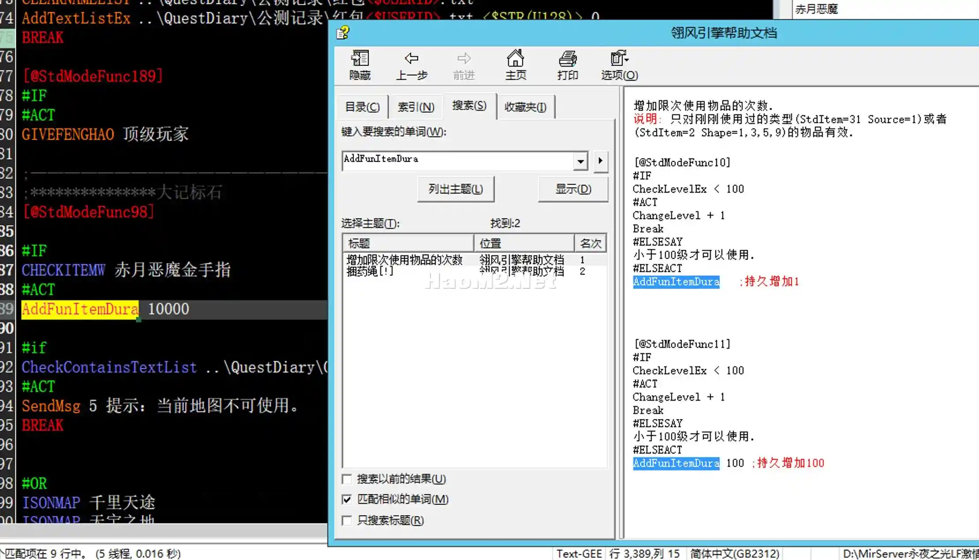Click 行 3,389,列 15 status entry
The width and height of the screenshot is (979, 560).
click(x=644, y=553)
